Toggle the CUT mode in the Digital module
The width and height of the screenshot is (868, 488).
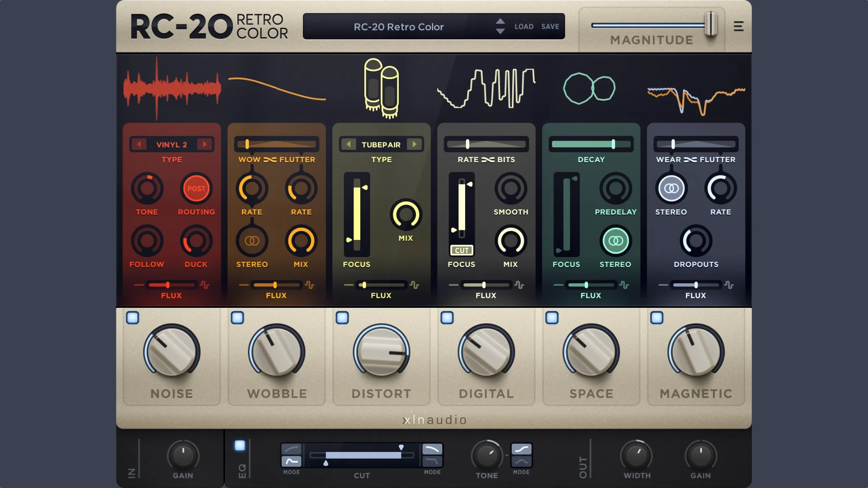(x=462, y=250)
